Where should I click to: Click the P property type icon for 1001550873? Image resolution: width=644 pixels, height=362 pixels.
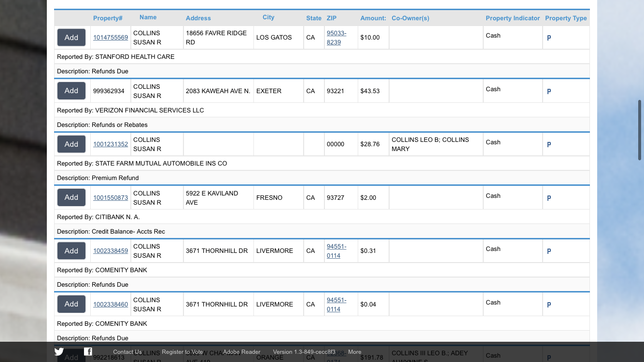(x=549, y=198)
